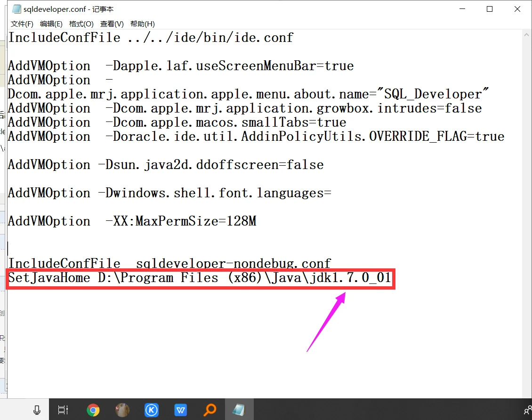Image resolution: width=532 pixels, height=420 pixels.
Task: Click the line with 'growbox.intrudes=false'
Action: (245, 108)
